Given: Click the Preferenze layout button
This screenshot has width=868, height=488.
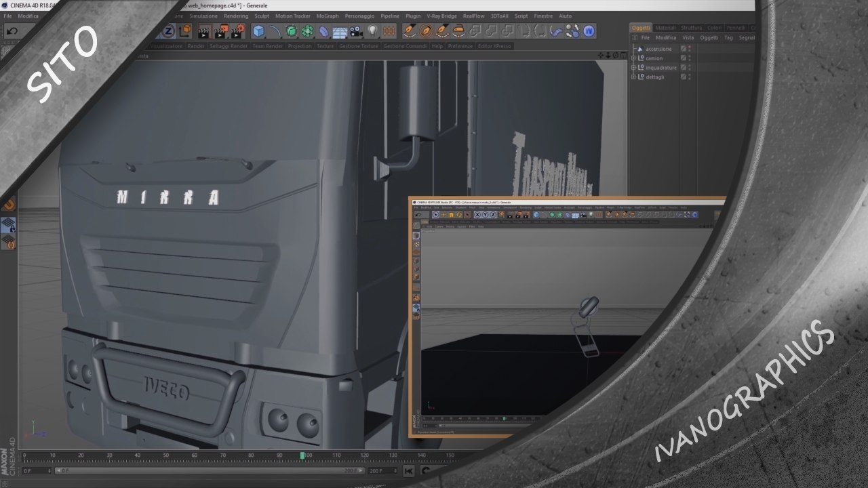Looking at the screenshot, I should click(460, 46).
